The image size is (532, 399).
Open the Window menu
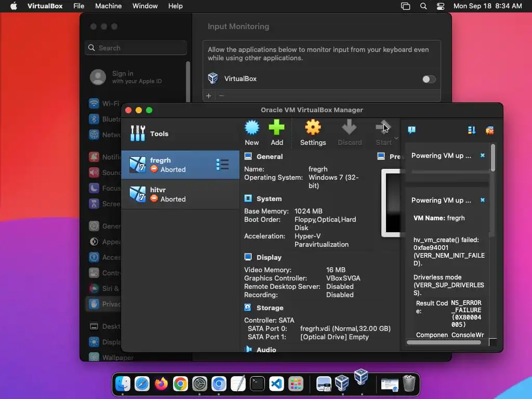tap(145, 6)
